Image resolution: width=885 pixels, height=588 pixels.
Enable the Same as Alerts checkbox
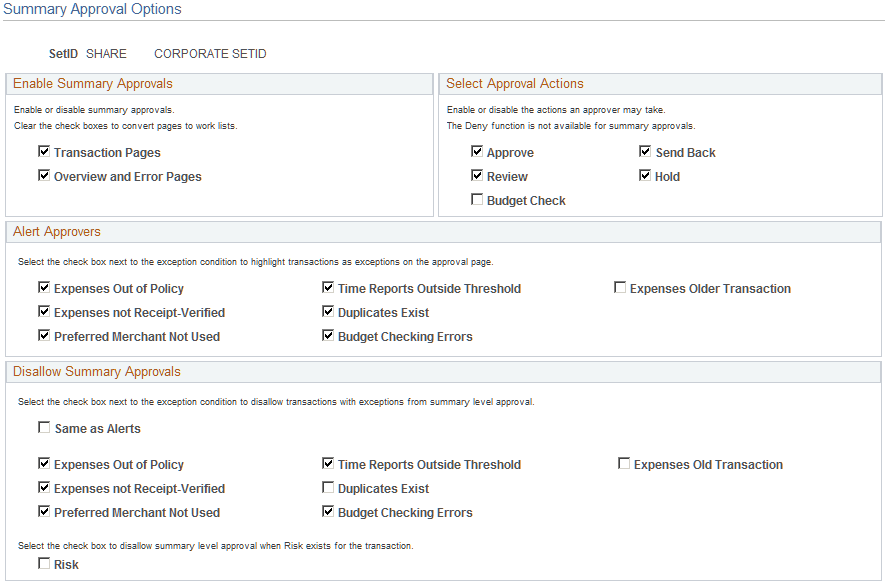[44, 427]
